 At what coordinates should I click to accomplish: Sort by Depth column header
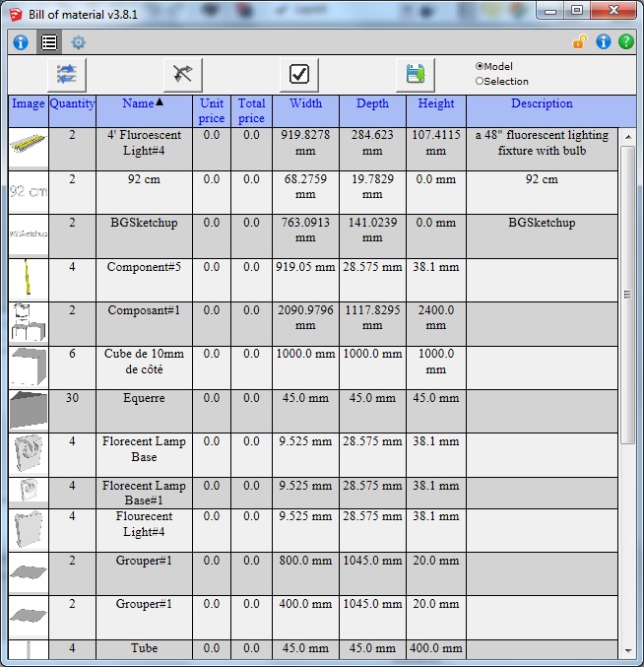(x=372, y=111)
